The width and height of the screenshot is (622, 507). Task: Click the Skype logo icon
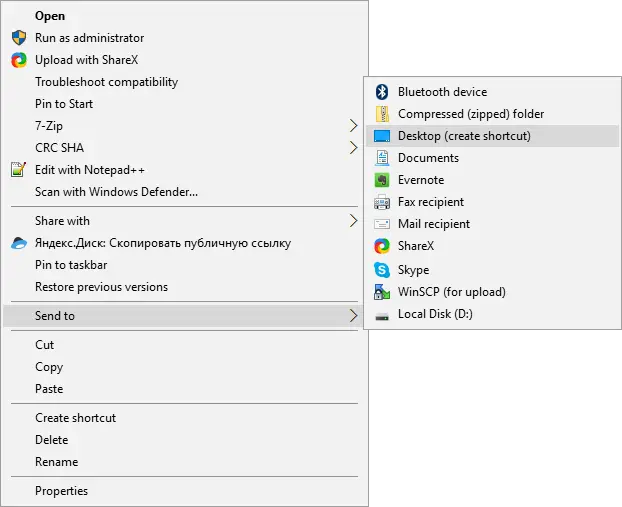[x=382, y=270]
